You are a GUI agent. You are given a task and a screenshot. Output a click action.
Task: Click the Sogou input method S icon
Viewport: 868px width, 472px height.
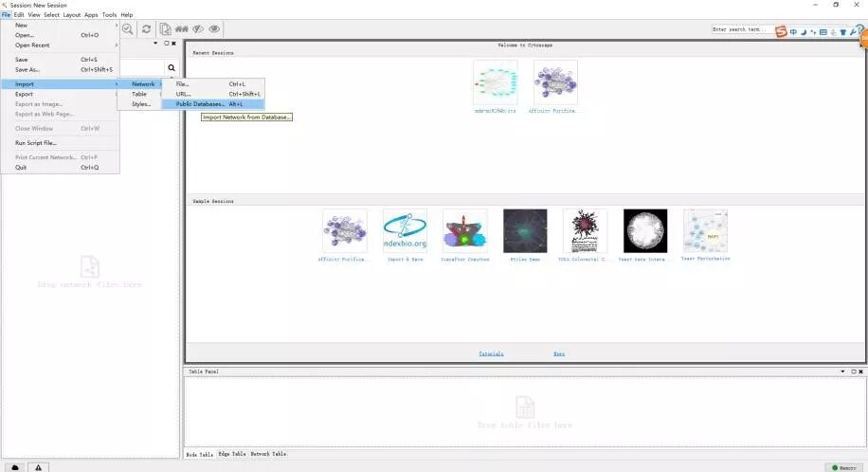tap(781, 31)
